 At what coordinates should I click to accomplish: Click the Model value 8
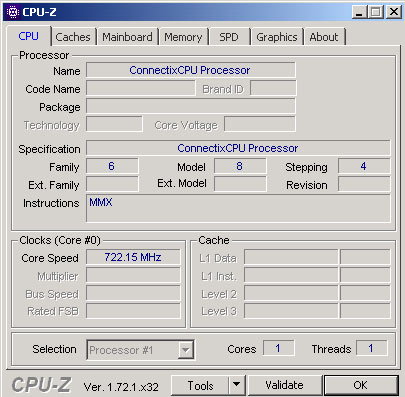(240, 166)
